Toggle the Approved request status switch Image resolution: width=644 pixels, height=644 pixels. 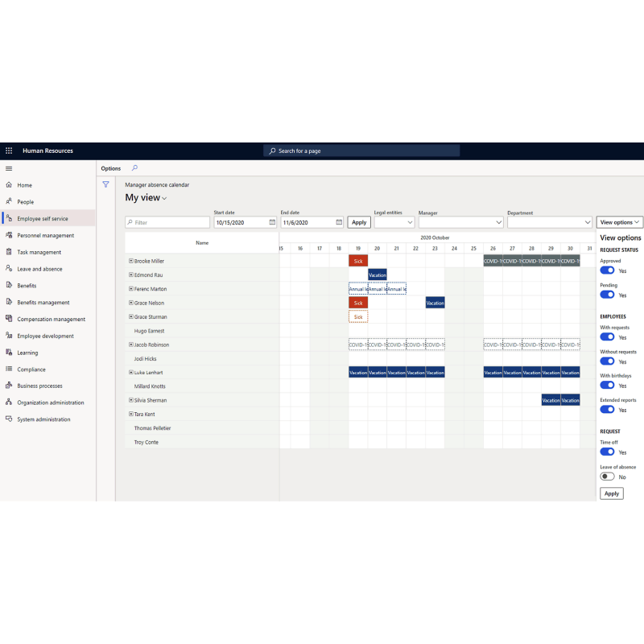[x=607, y=270]
